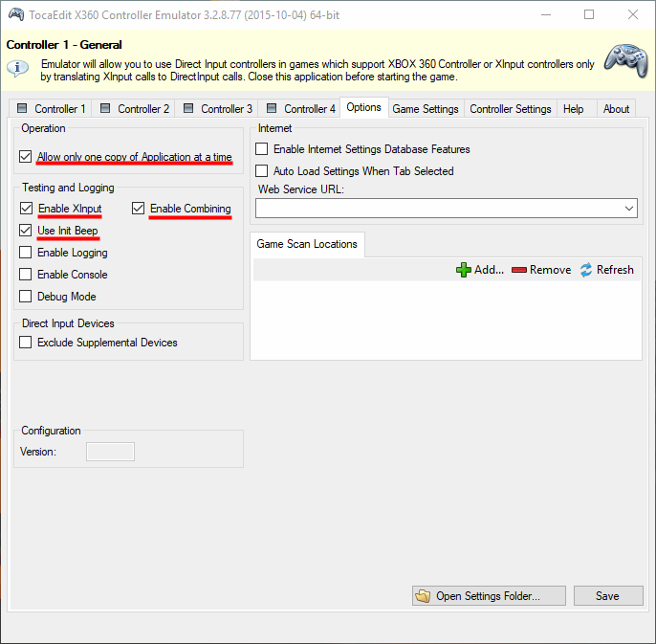Click the empty Game Scan Locations list
Screen dimensions: 656x644
tap(447, 320)
